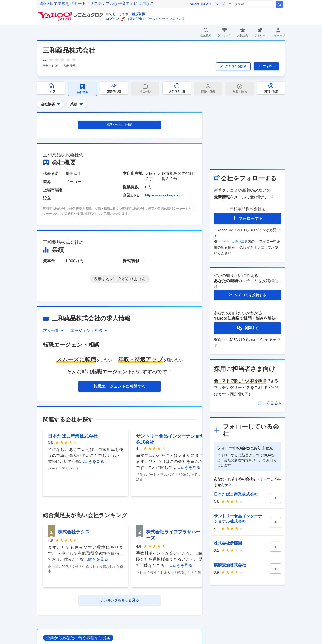Expand the エージェント相談 dropdown link
Image resolution: width=322 pixels, height=644 pixels.
pos(89,331)
